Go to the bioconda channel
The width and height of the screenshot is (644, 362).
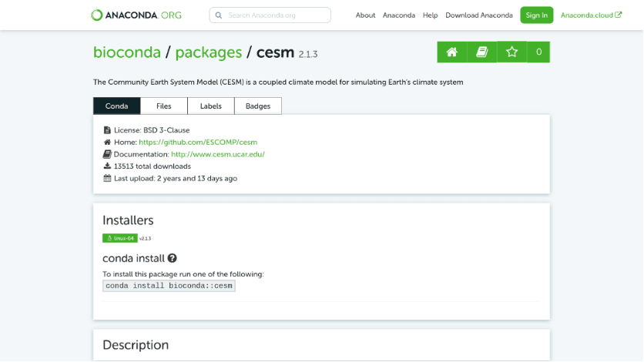127,52
